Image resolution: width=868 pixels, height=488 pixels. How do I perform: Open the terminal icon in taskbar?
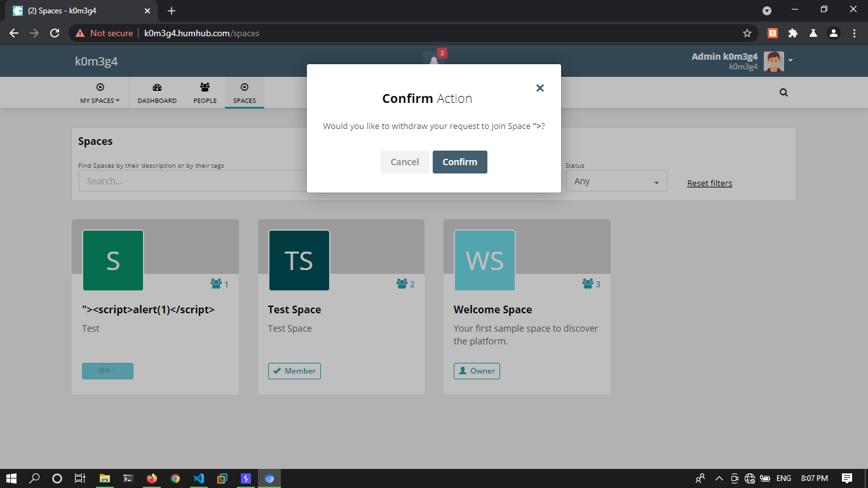coord(128,478)
